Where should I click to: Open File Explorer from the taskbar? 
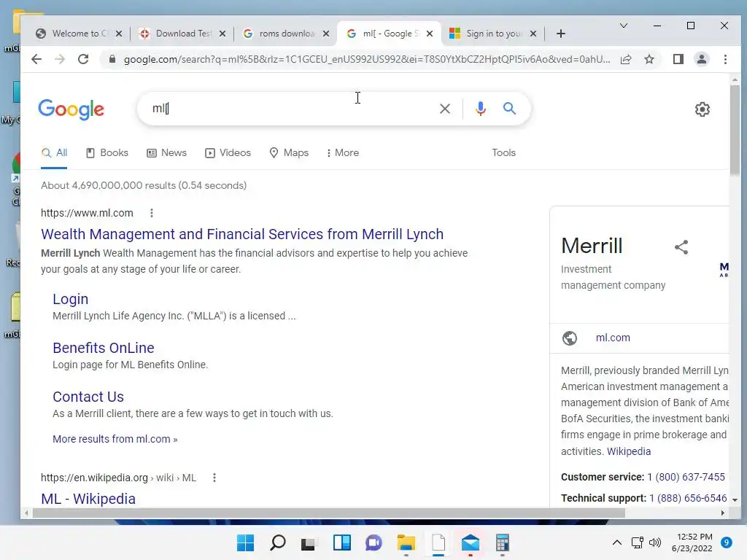point(406,542)
